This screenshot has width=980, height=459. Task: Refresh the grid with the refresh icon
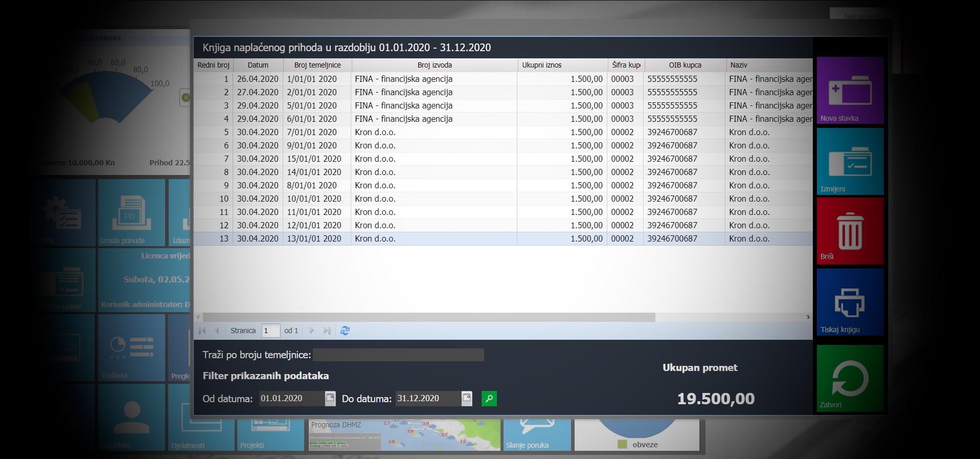point(345,331)
